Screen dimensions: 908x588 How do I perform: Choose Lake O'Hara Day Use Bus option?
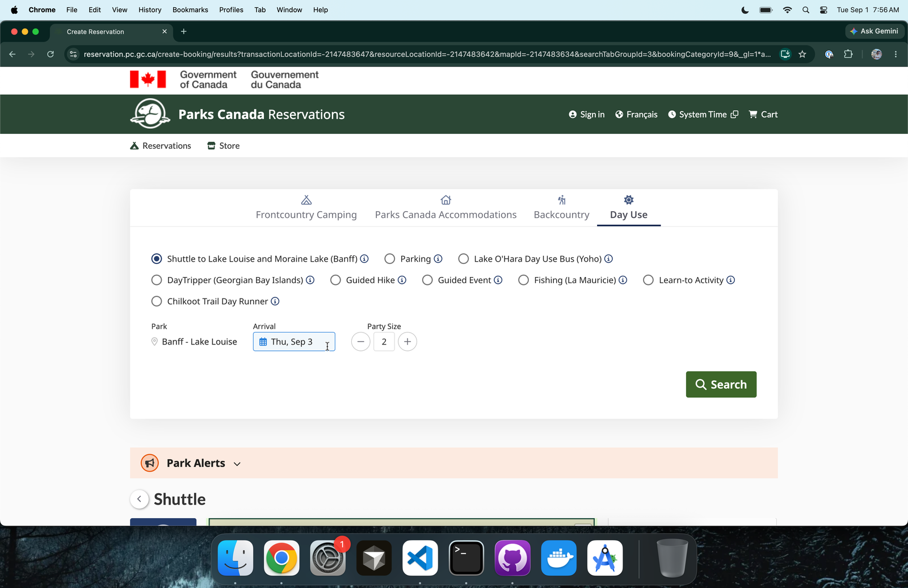tap(464, 259)
